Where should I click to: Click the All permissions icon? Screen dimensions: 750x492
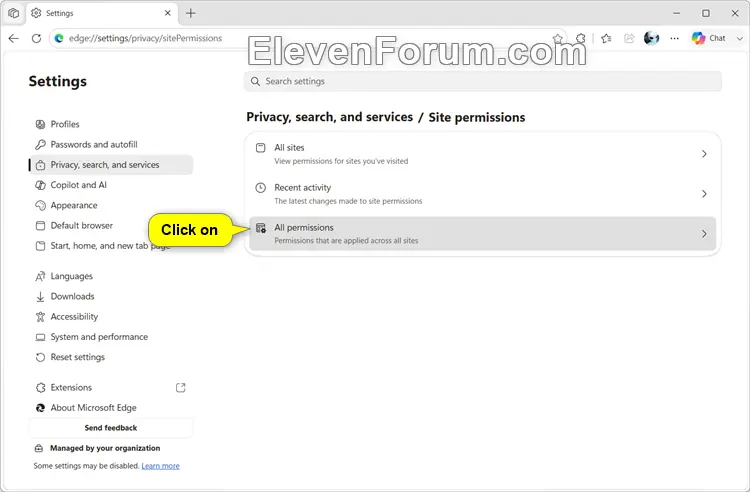tap(261, 228)
